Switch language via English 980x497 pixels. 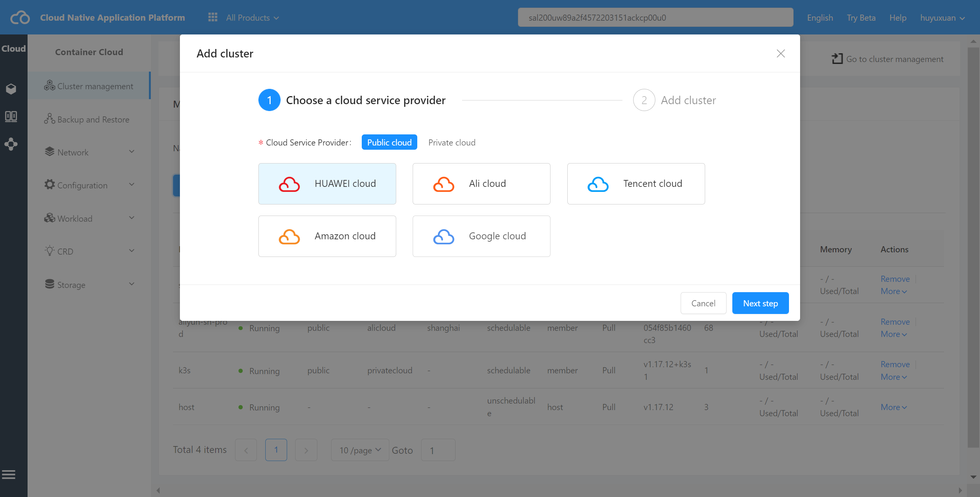pos(820,18)
